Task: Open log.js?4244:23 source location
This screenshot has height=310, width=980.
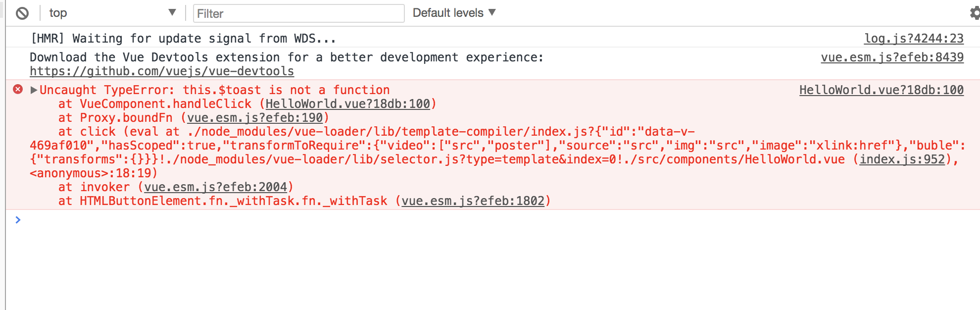Action: 913,38
